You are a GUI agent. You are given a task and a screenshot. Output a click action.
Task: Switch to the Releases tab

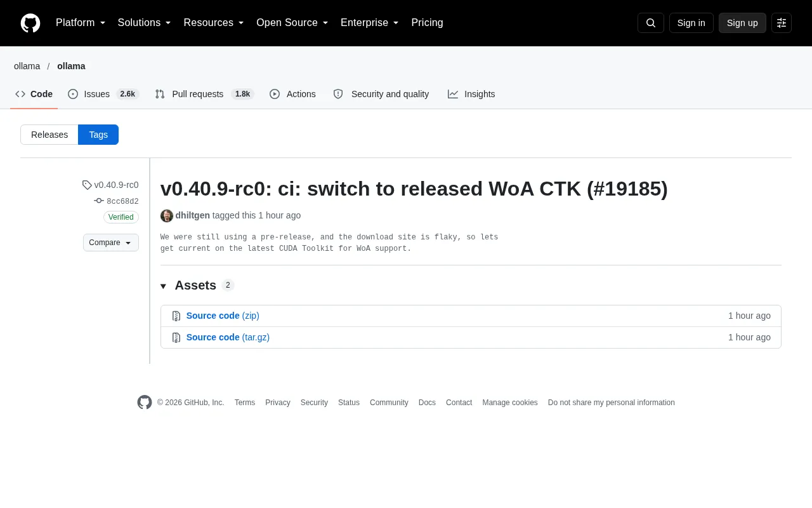pyautogui.click(x=49, y=135)
